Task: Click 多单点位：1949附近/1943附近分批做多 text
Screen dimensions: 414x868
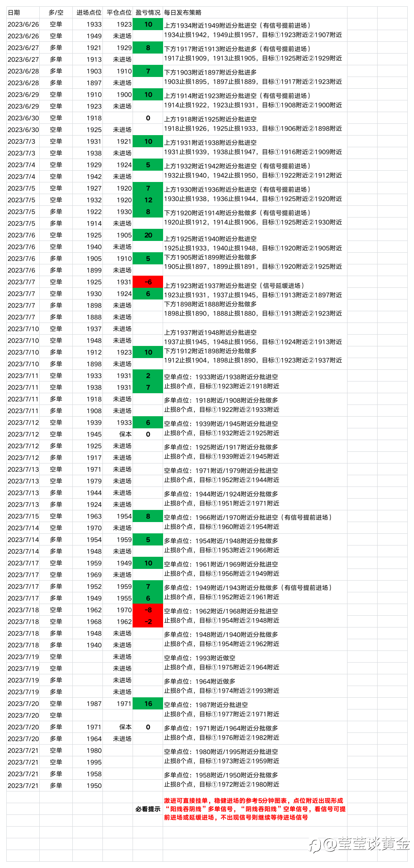Action: click(221, 588)
